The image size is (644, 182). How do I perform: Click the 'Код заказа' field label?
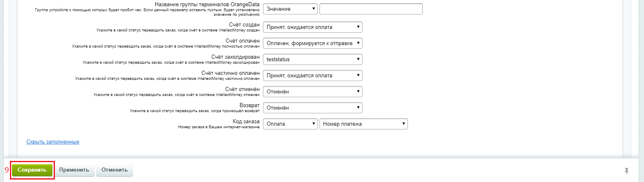point(245,121)
